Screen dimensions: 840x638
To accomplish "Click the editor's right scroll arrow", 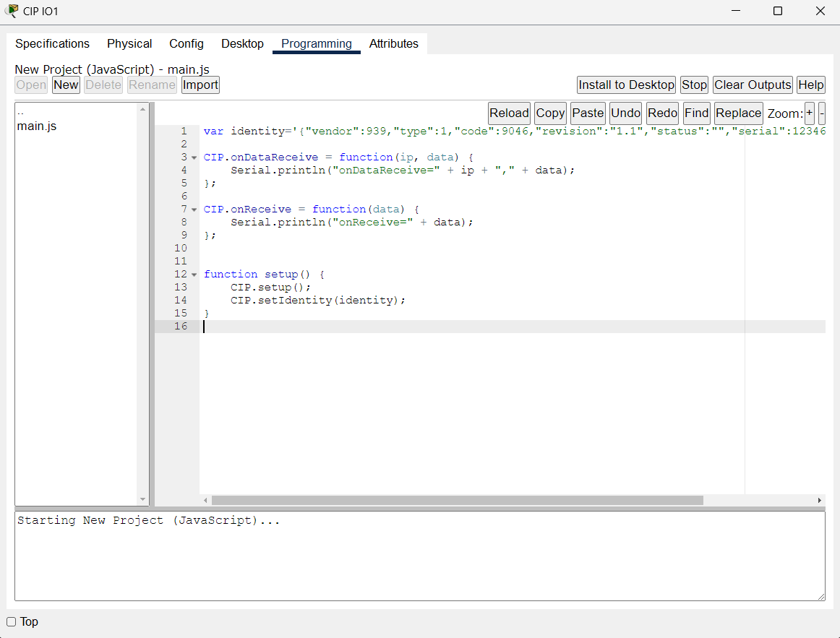I will [819, 500].
